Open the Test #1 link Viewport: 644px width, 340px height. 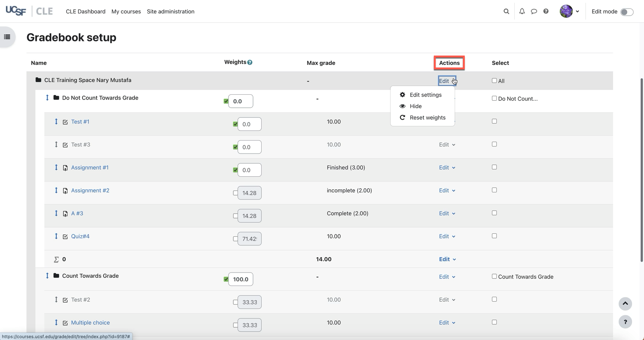80,122
